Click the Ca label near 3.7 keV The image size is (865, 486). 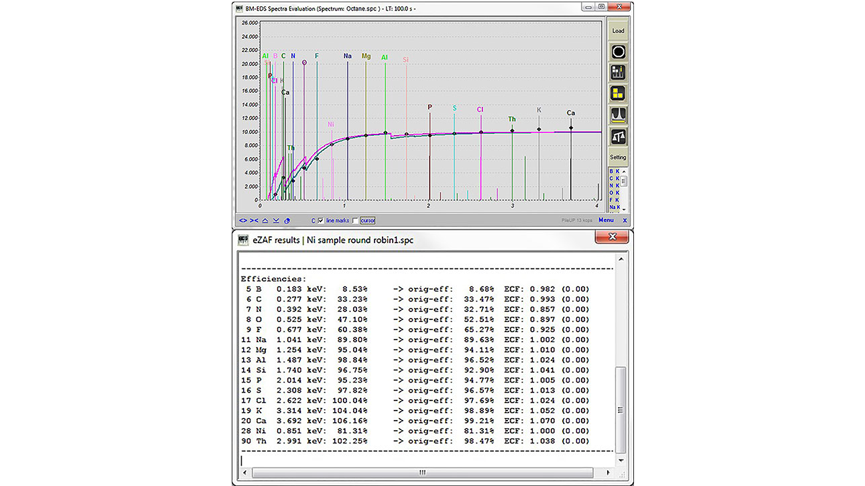tap(570, 113)
